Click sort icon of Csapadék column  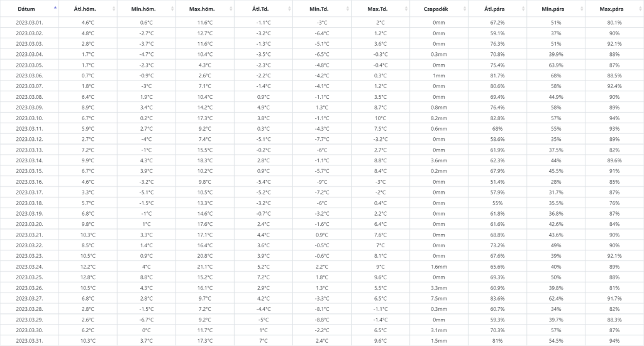coord(465,9)
